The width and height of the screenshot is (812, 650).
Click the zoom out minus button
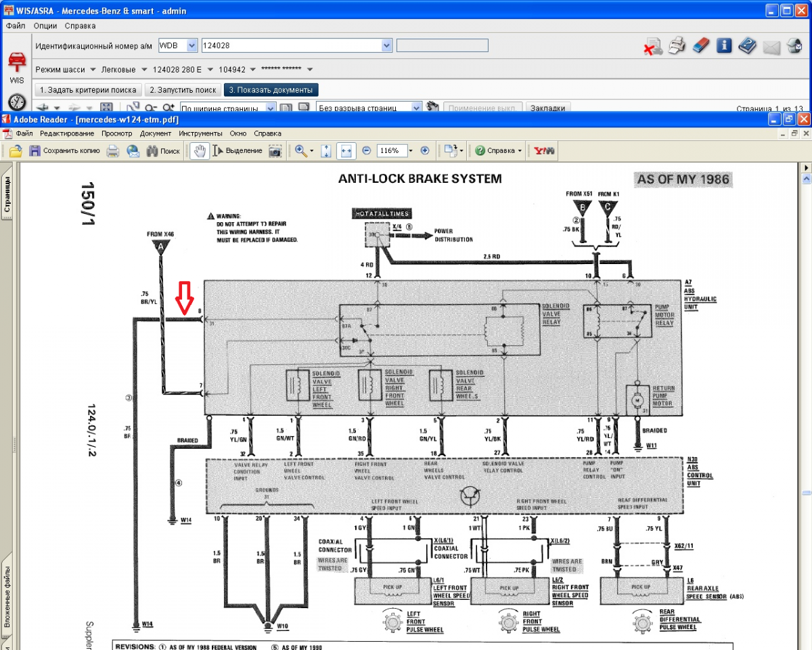pos(366,151)
